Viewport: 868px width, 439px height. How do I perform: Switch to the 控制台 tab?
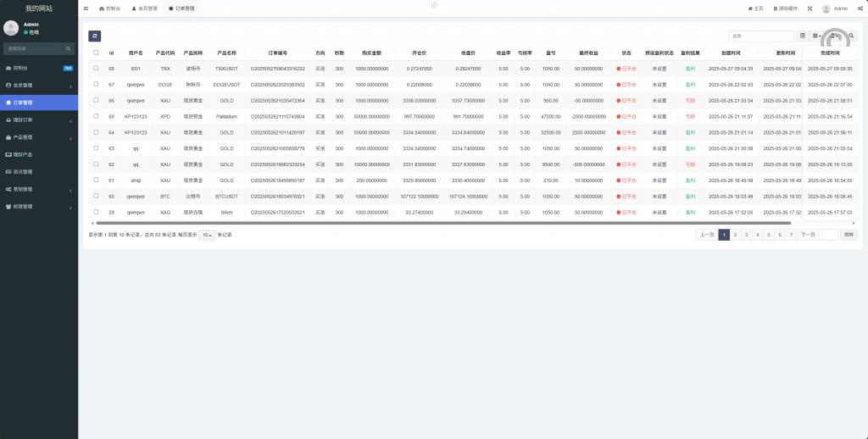(109, 8)
